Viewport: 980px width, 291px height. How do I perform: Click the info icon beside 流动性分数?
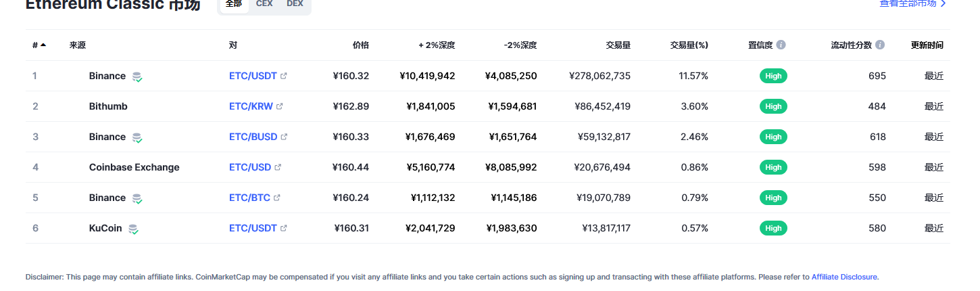(x=880, y=45)
